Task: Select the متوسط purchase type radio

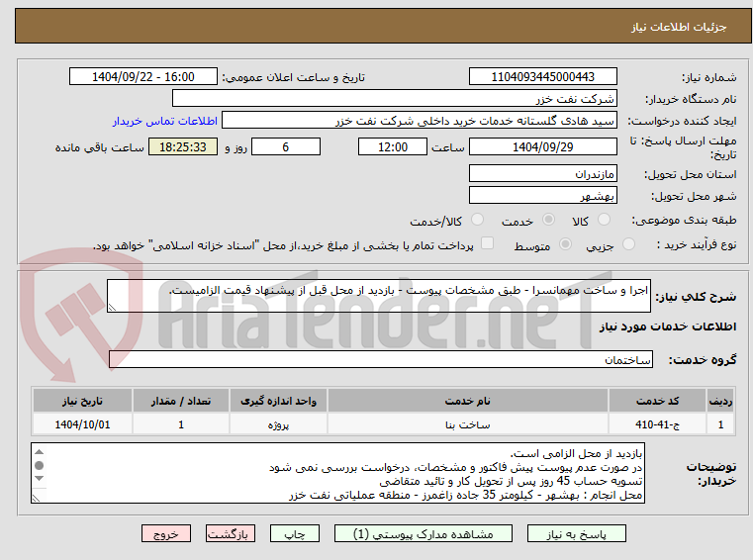Action: (565, 244)
